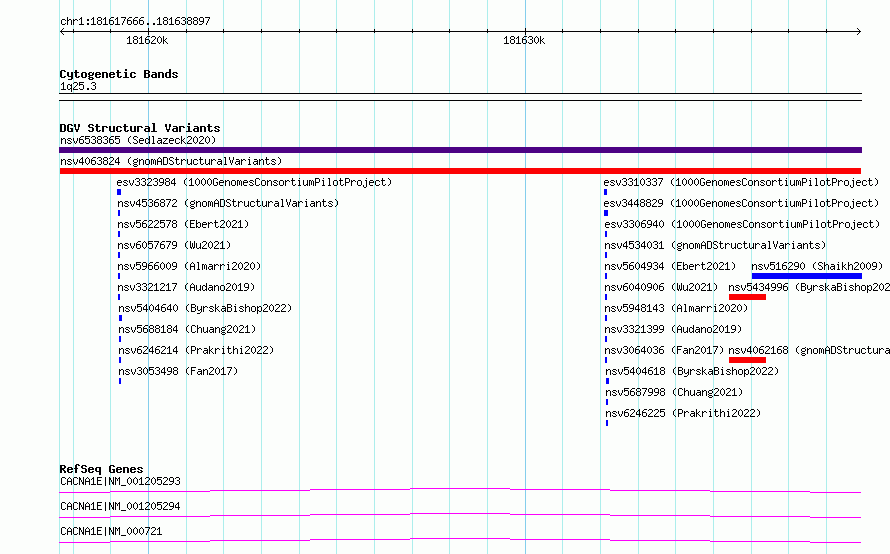Open variant esv3323984 (1000GenomesConsortiumPilotProject)

click(254, 182)
